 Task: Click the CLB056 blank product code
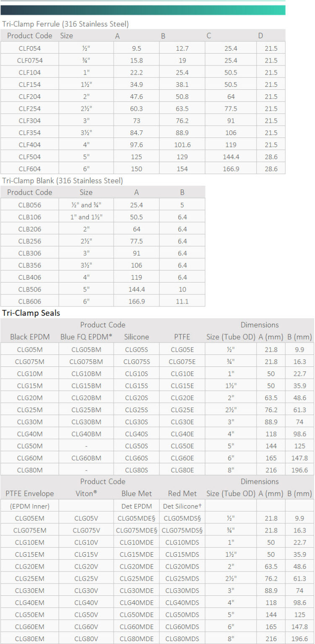[x=30, y=205]
